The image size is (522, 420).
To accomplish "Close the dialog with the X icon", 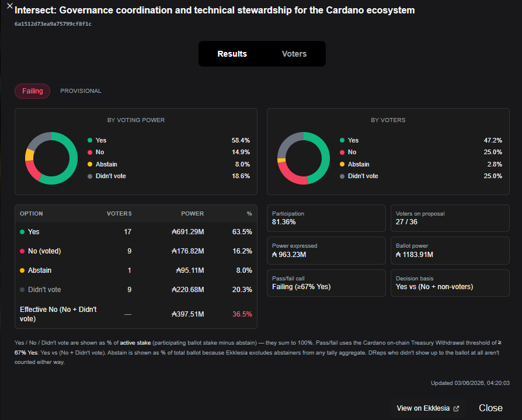I will [10, 6].
